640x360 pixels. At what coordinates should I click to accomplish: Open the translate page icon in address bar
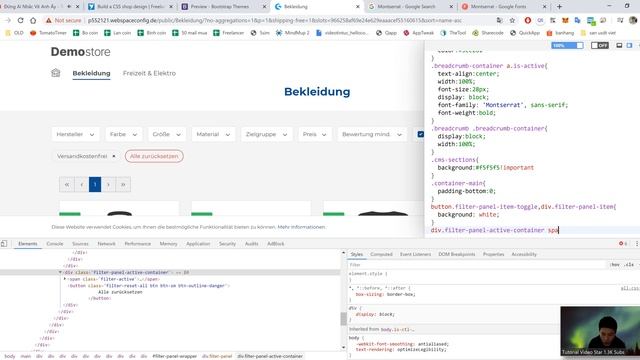pyautogui.click(x=500, y=20)
